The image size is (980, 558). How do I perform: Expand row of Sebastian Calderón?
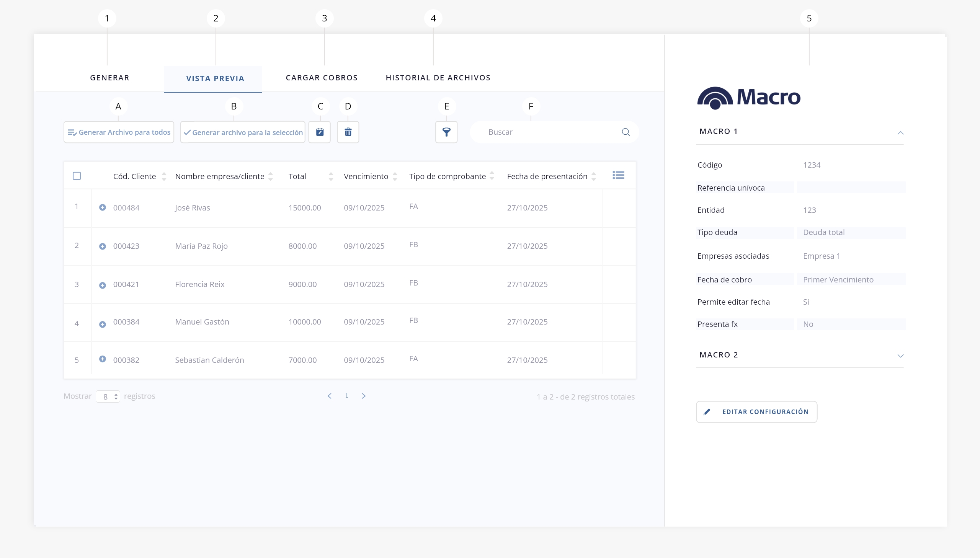(x=102, y=359)
